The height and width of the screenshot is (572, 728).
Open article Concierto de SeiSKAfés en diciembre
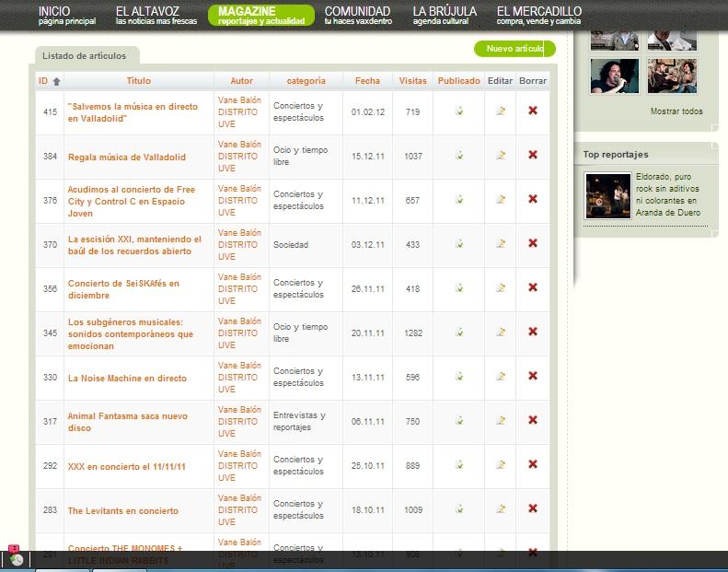coord(123,289)
